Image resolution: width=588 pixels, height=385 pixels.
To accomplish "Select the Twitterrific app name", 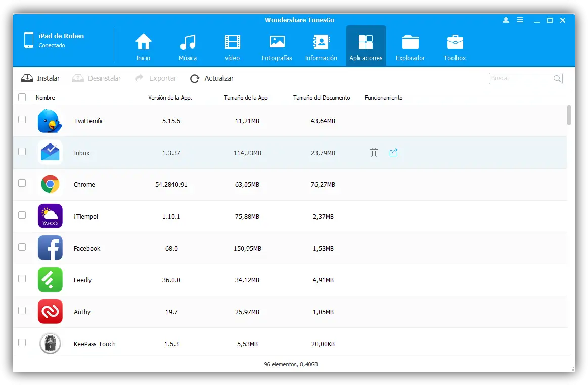I will (88, 121).
